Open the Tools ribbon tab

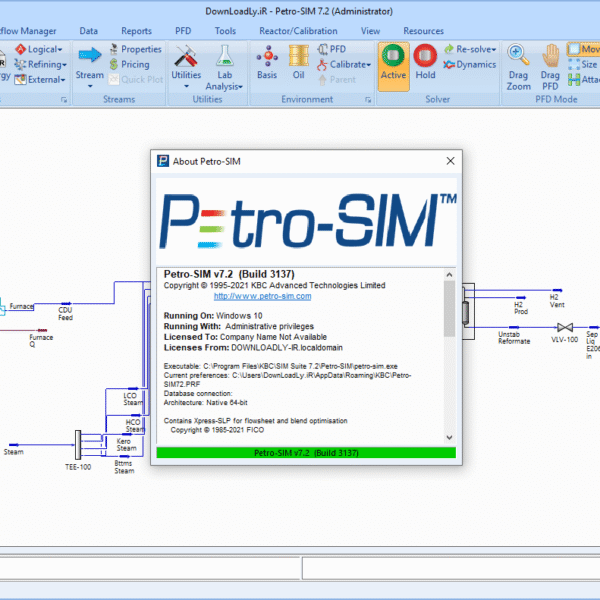[225, 31]
